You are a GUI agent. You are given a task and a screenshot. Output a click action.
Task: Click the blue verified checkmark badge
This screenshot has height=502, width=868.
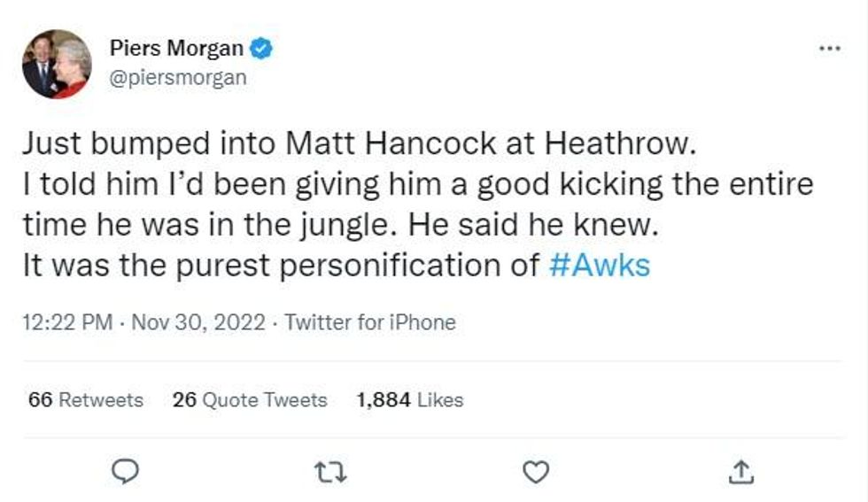[x=260, y=48]
